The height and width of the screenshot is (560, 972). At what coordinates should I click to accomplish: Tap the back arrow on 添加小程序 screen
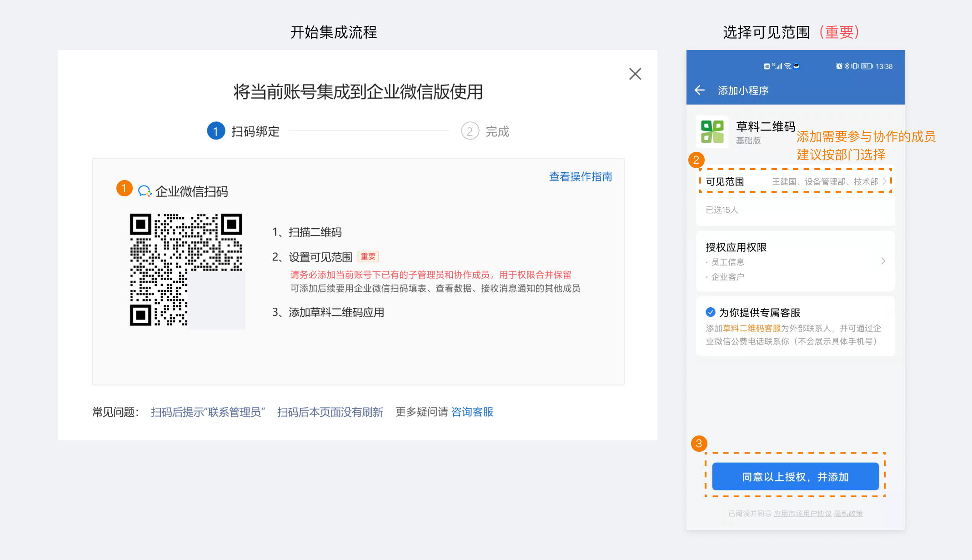(700, 90)
